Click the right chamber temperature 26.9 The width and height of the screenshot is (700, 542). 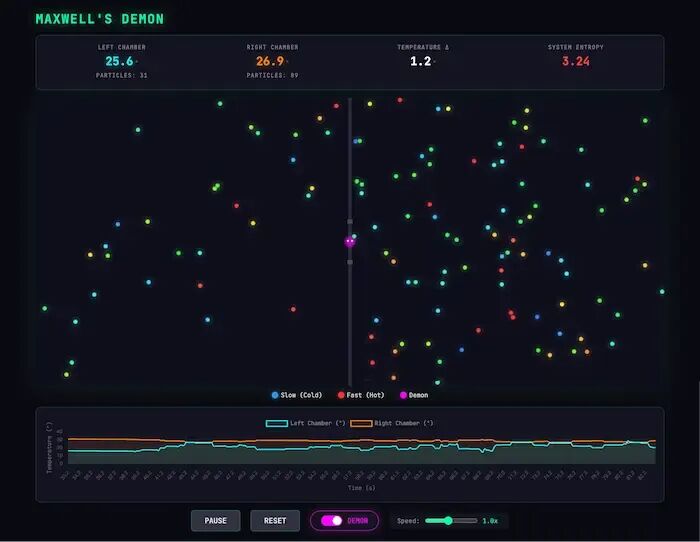click(270, 61)
